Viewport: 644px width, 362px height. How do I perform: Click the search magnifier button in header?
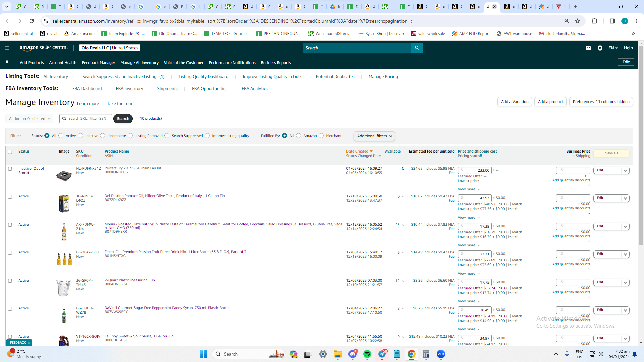point(417,48)
